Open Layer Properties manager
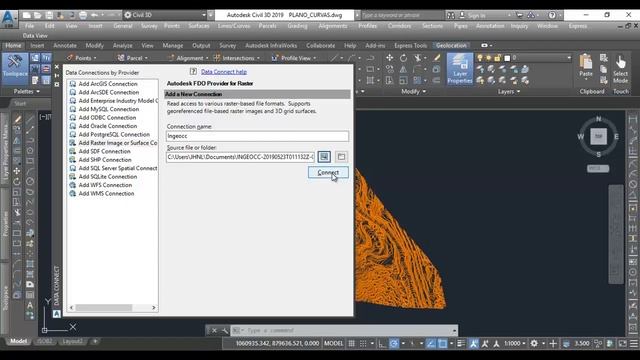Screen dimensions: 640x360 pyautogui.click(x=460, y=69)
